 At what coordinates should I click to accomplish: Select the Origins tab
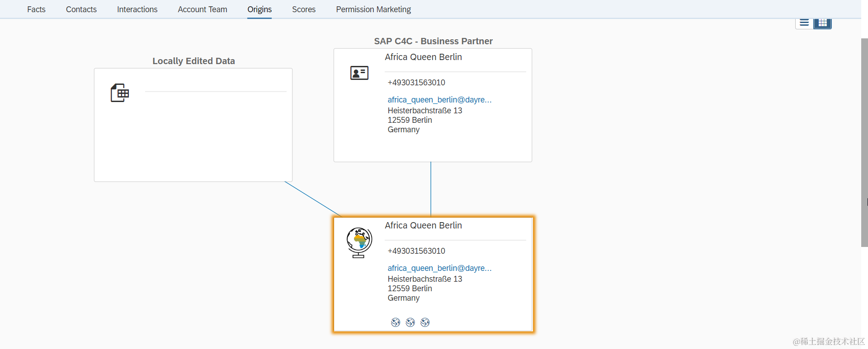(x=259, y=9)
